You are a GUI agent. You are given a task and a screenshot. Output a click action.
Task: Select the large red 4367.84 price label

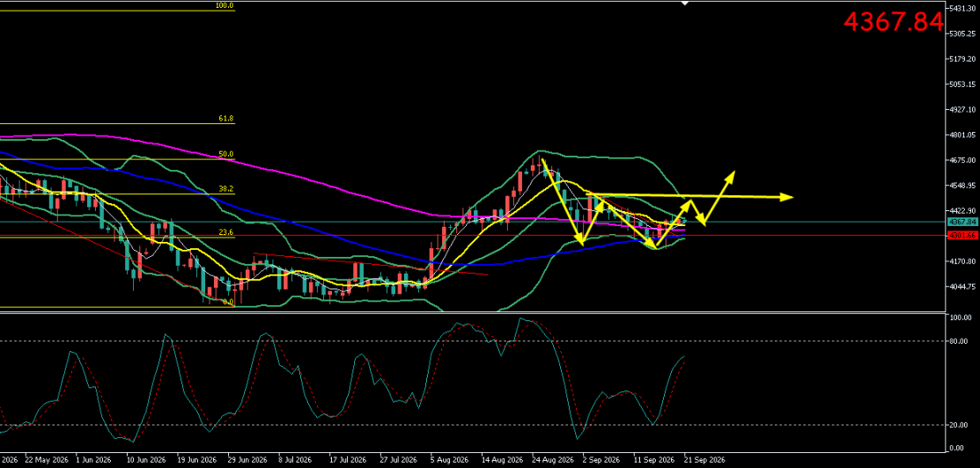pyautogui.click(x=893, y=21)
